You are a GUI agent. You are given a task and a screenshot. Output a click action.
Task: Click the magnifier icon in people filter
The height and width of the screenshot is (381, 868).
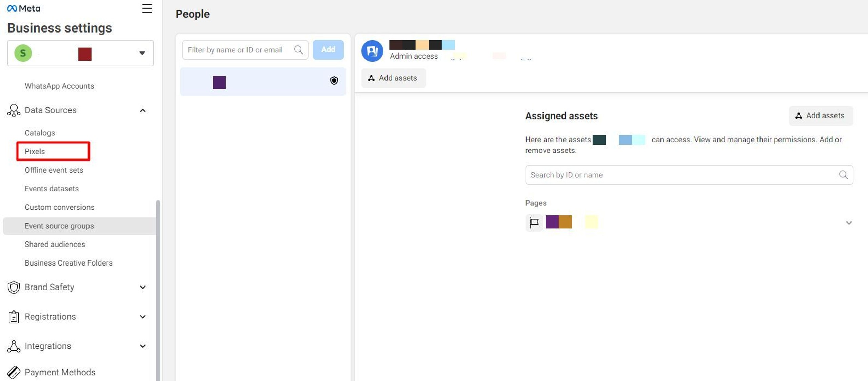(298, 50)
